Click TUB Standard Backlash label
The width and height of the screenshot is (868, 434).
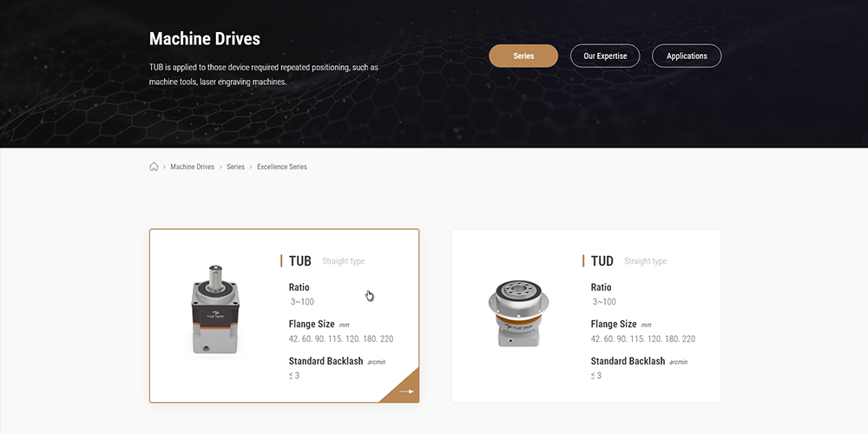[326, 361]
